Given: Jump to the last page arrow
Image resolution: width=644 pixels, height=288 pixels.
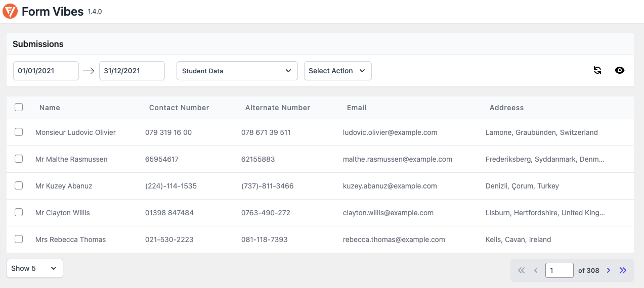Looking at the screenshot, I should (x=623, y=270).
